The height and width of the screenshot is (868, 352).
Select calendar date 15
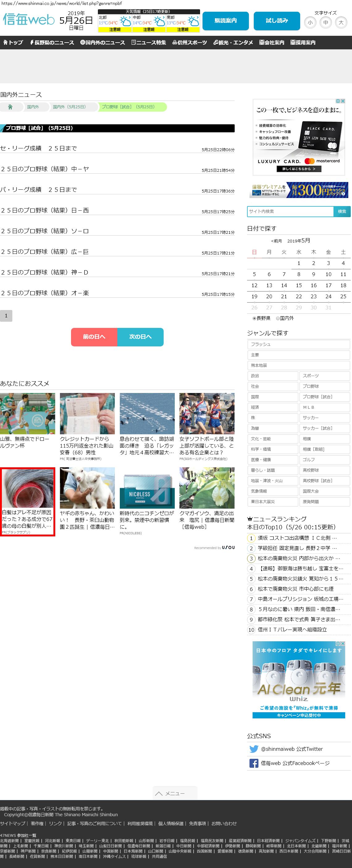(x=299, y=285)
